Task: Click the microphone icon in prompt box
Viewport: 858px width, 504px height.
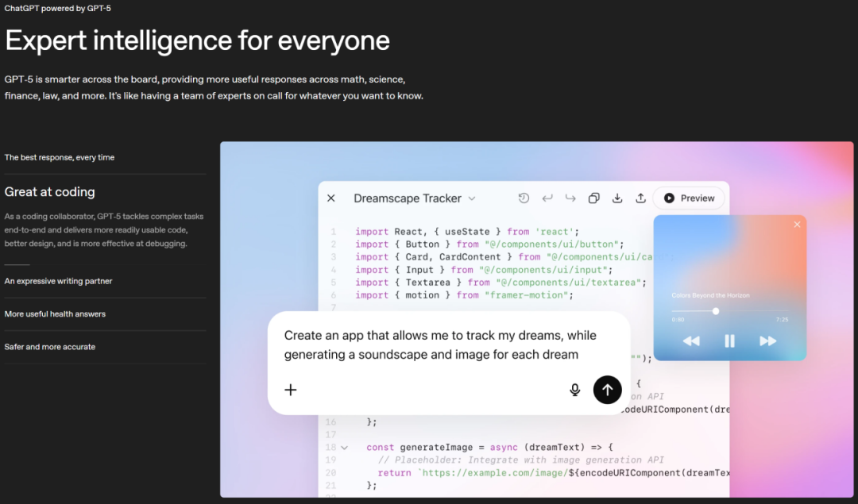Action: pos(574,390)
